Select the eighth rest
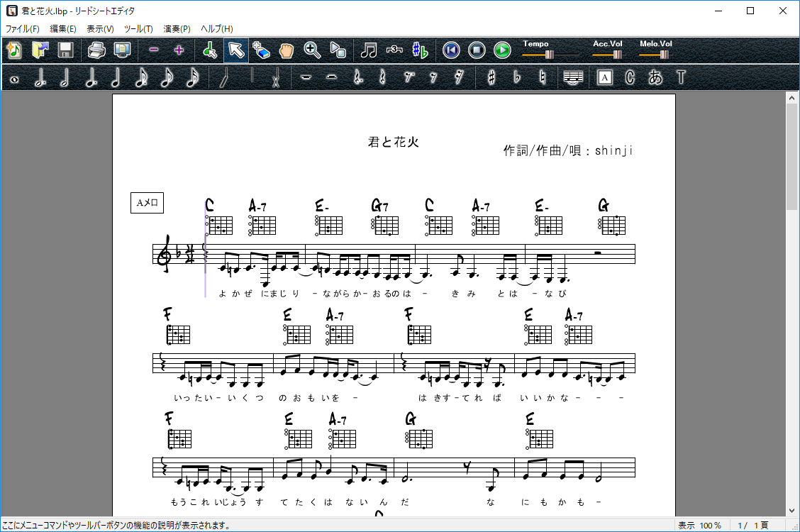 pos(433,78)
